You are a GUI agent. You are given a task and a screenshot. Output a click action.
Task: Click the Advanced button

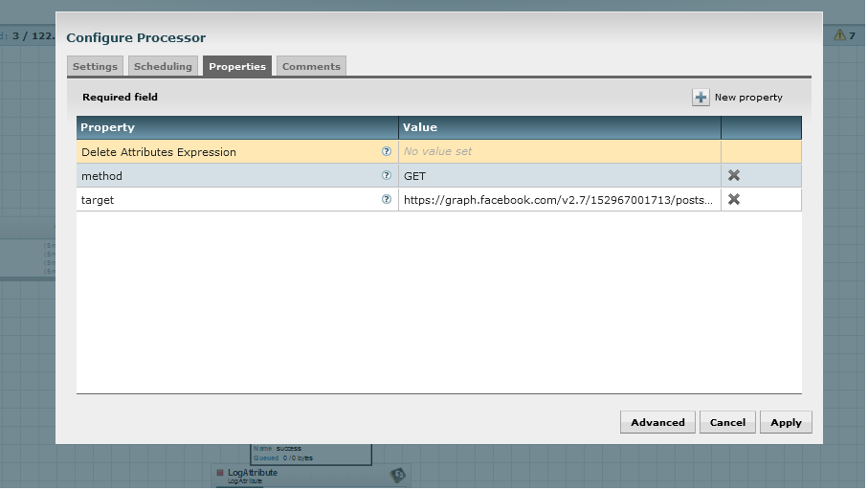[657, 422]
